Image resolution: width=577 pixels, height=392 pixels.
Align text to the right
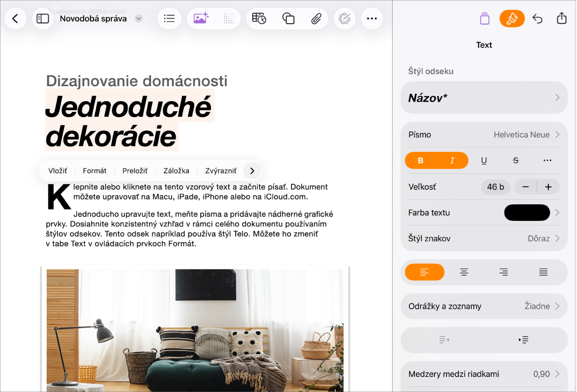coord(503,272)
